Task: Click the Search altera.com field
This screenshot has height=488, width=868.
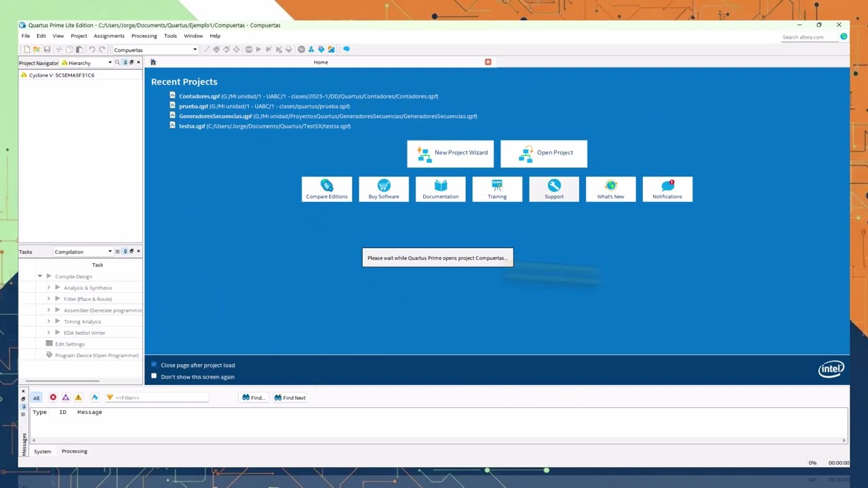Action: coord(810,37)
